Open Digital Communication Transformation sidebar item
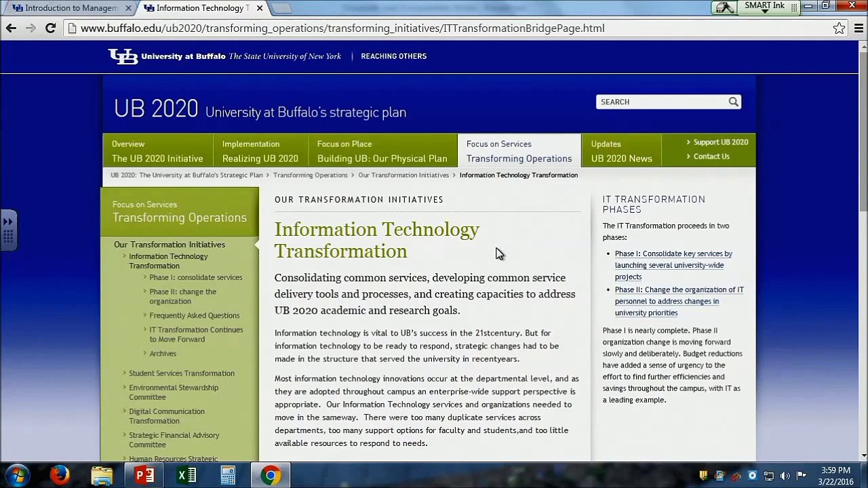 [166, 416]
